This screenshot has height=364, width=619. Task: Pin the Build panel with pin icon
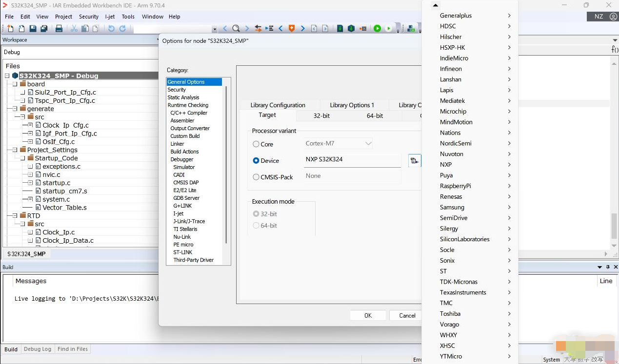click(608, 267)
